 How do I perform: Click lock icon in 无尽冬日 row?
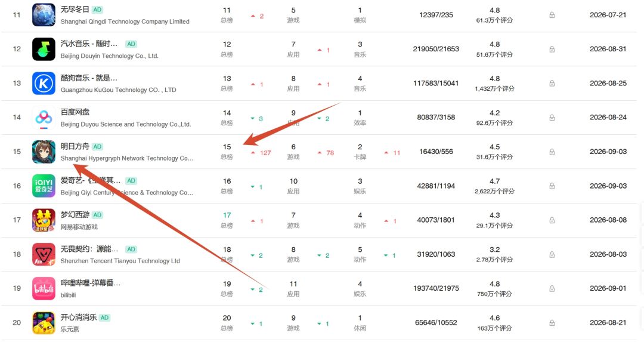click(x=552, y=15)
